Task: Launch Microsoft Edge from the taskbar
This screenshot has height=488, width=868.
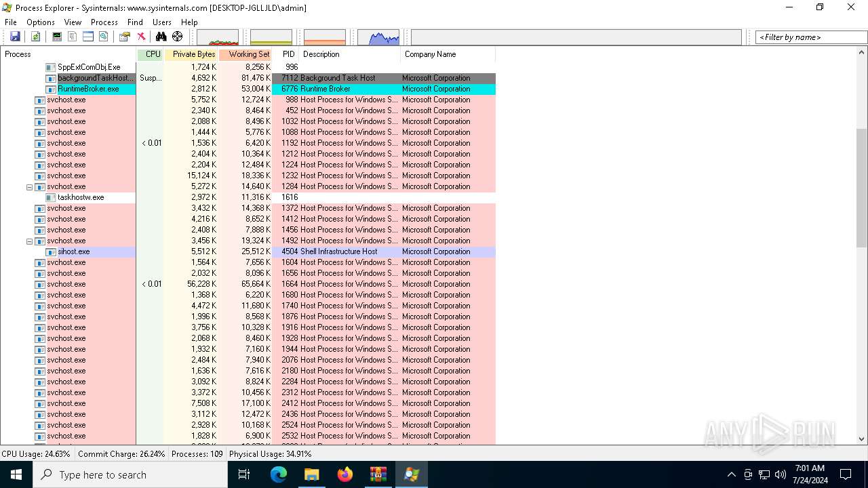Action: (279, 474)
